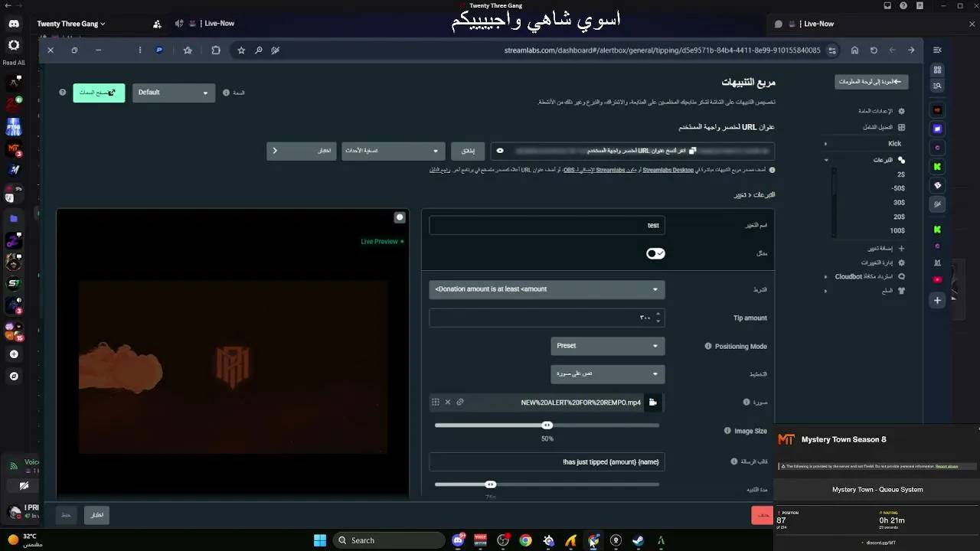Expand the Kick section in sidebar
The height and width of the screenshot is (551, 980).
pos(825,144)
